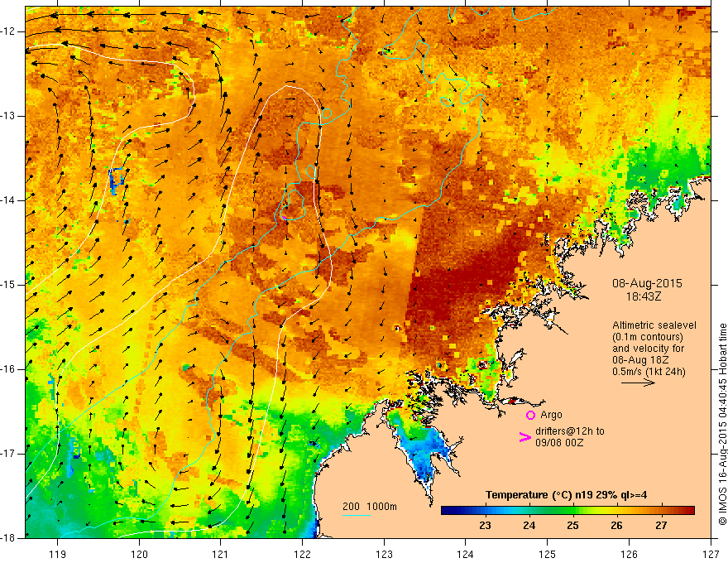Click longitude axis label 125
The height and width of the screenshot is (563, 728).
point(548,554)
